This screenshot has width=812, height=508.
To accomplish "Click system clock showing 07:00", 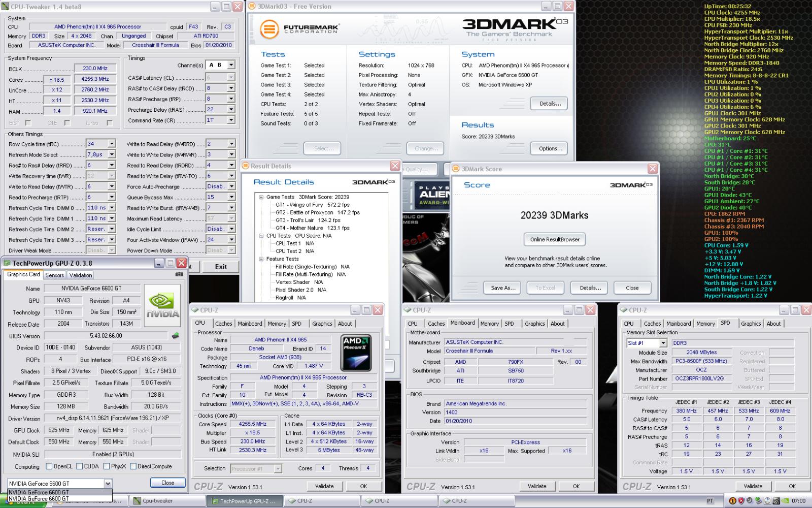I will pyautogui.click(x=798, y=501).
